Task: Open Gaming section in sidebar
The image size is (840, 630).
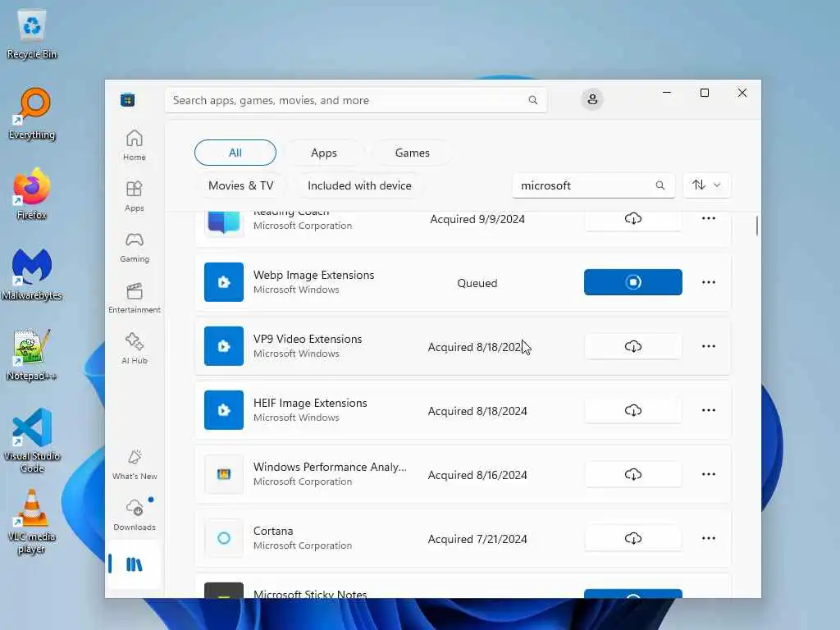Action: [134, 247]
